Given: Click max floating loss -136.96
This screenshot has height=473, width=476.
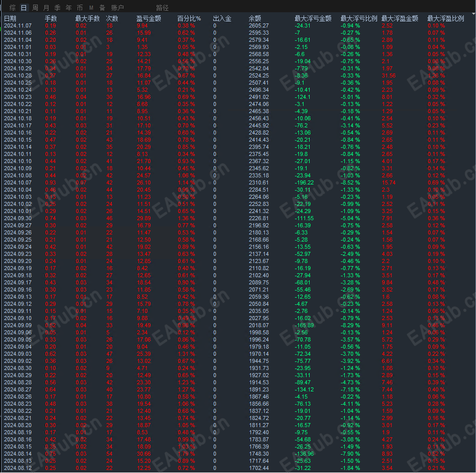Looking at the screenshot, I should point(304,454).
